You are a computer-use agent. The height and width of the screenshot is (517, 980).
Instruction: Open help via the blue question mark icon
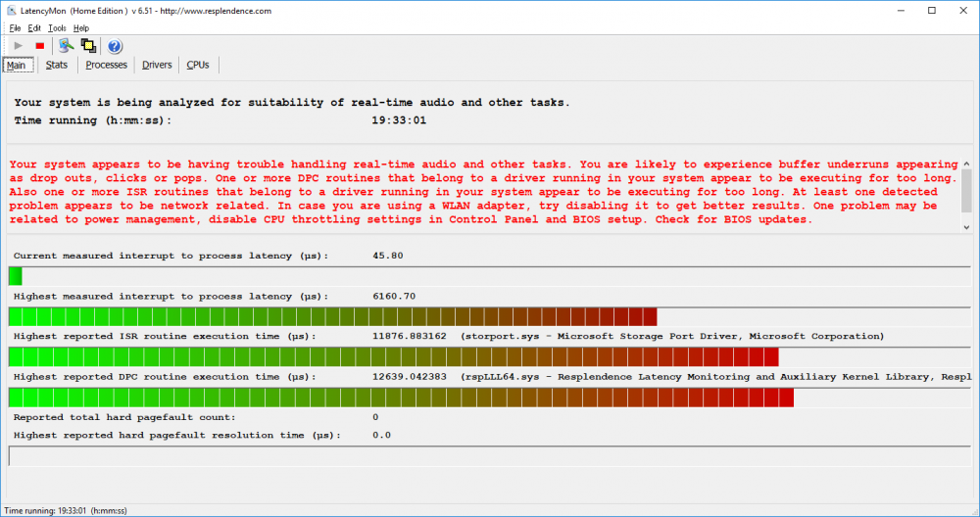click(115, 46)
